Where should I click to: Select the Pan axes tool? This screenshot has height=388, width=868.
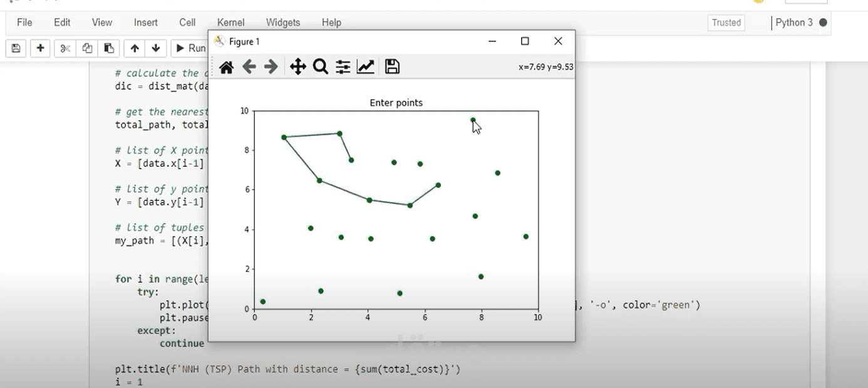298,66
